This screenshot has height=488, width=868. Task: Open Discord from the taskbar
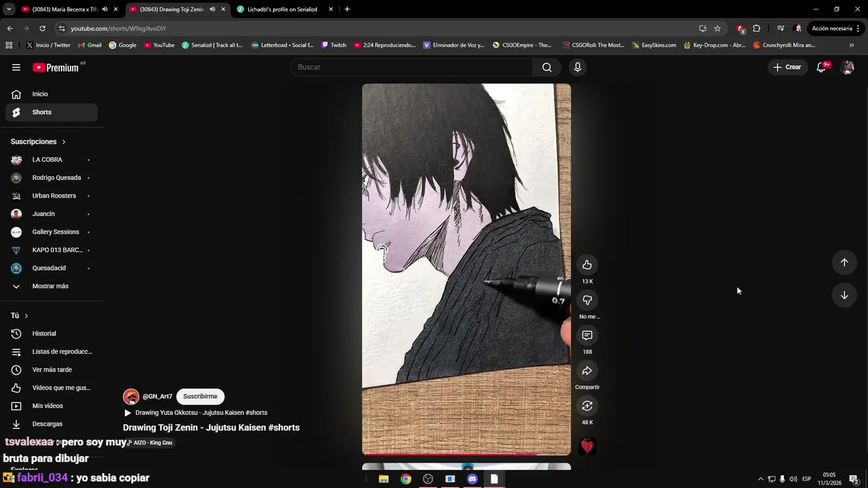pyautogui.click(x=472, y=479)
